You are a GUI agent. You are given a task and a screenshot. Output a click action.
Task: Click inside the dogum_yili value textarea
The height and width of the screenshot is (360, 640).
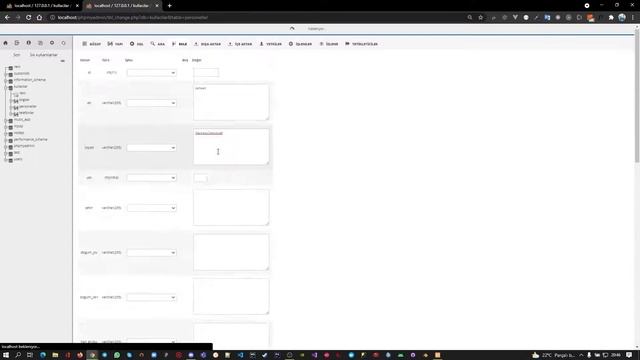pos(231,252)
